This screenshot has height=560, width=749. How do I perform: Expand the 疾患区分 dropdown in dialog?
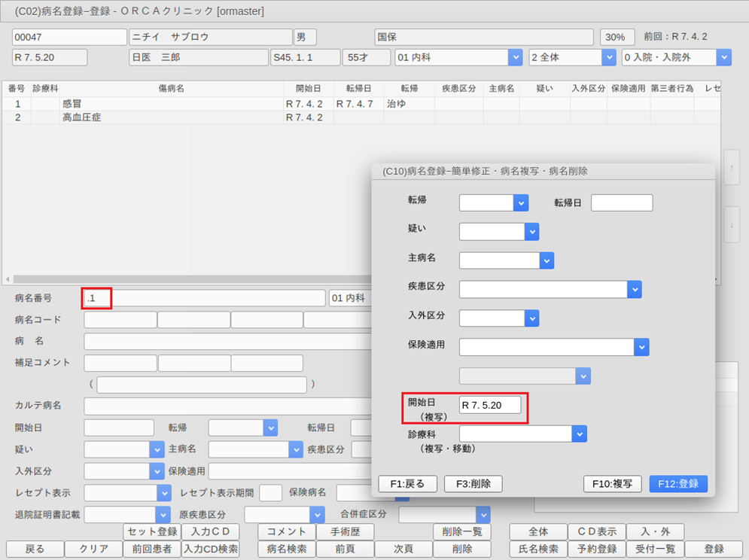coord(634,289)
